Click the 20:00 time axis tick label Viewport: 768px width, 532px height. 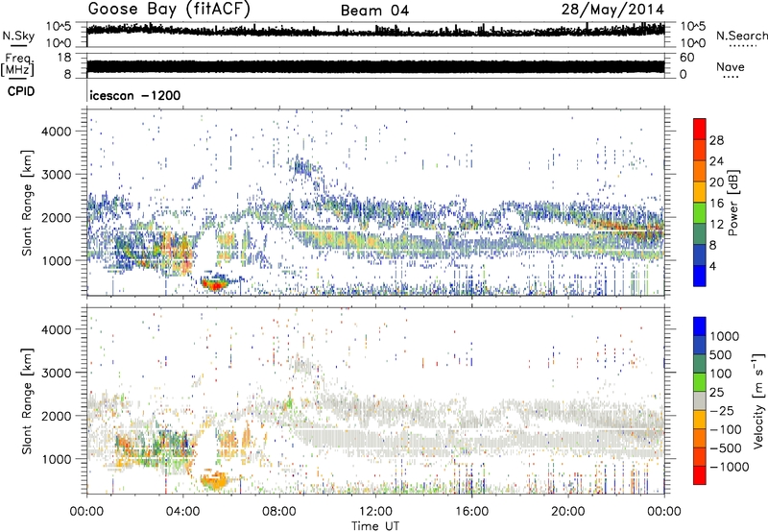tap(567, 512)
